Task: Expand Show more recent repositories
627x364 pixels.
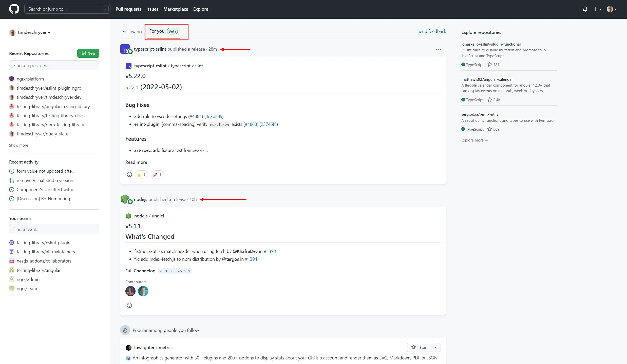Action: tap(18, 145)
